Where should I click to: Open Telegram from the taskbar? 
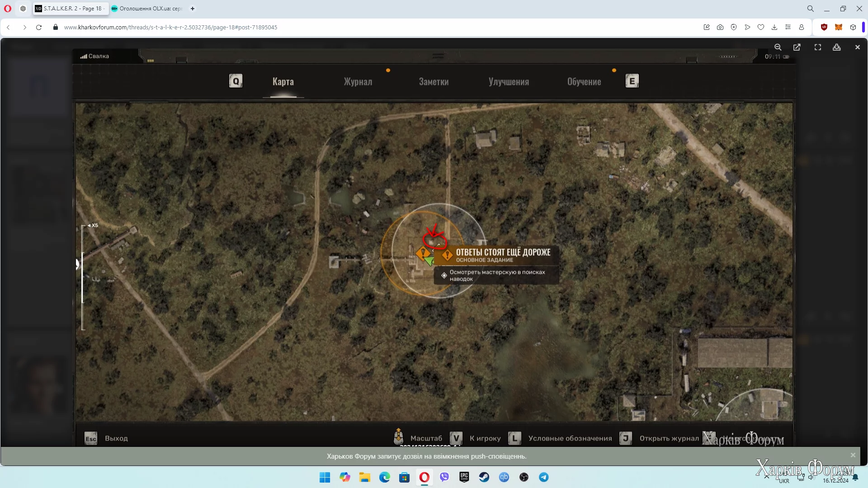pos(543,477)
